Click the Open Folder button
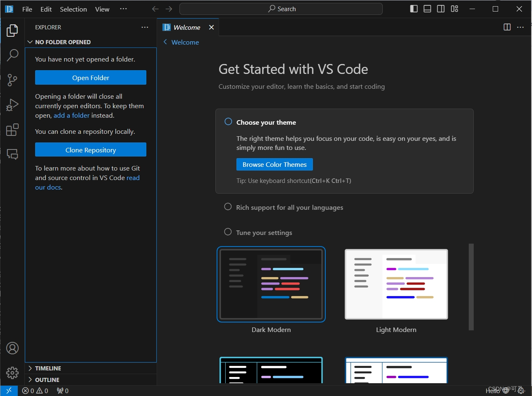Screen dimensions: 532x396 coord(91,78)
